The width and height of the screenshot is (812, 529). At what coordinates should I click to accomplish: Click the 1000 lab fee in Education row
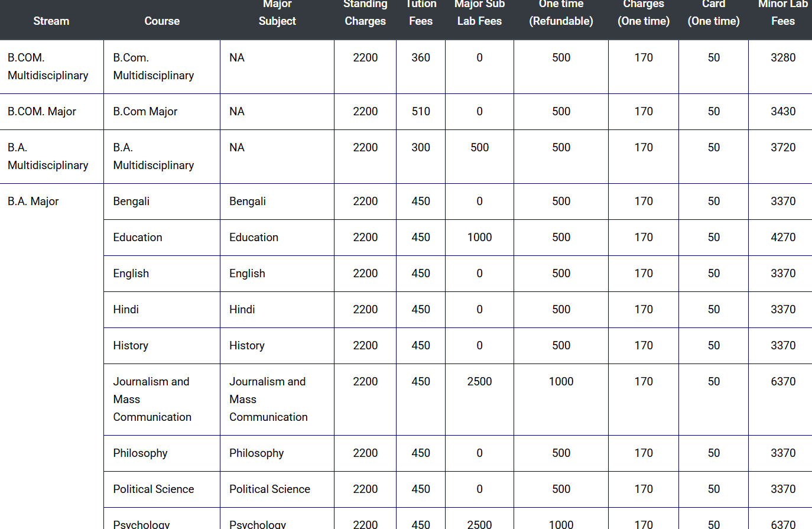[479, 237]
